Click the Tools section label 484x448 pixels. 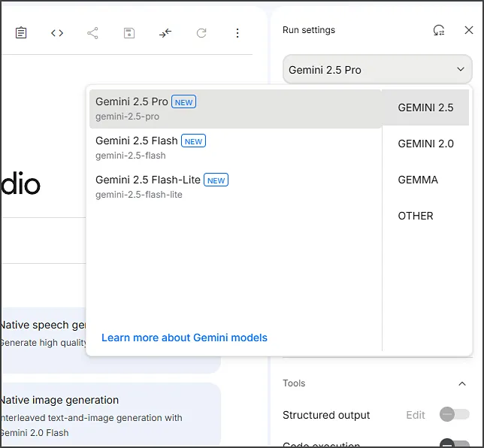294,383
